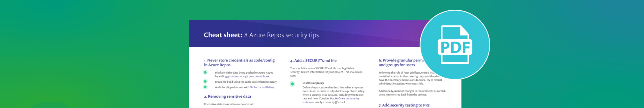The image size is (644, 108).
Task: Click the purple cheat sheet header banner
Action: 305,33
